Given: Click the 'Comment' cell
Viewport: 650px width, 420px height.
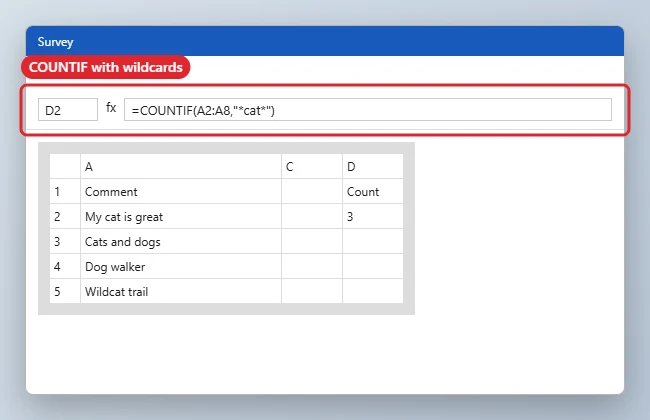Looking at the screenshot, I should click(x=181, y=192).
